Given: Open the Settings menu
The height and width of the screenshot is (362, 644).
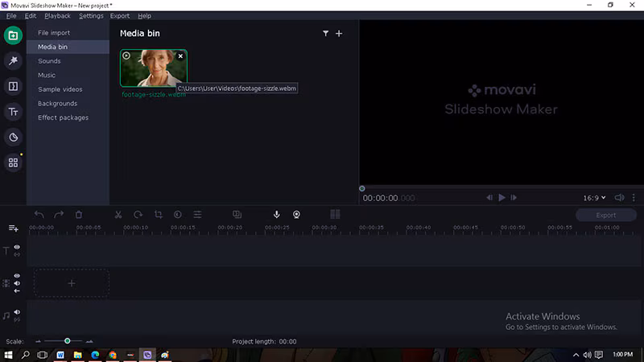Looking at the screenshot, I should 91,16.
